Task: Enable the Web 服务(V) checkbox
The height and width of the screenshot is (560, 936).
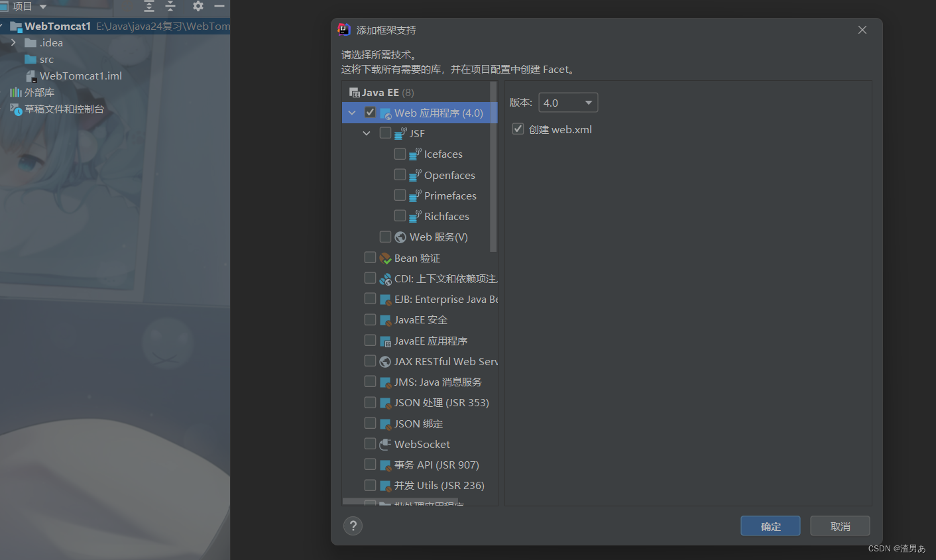Action: point(385,237)
